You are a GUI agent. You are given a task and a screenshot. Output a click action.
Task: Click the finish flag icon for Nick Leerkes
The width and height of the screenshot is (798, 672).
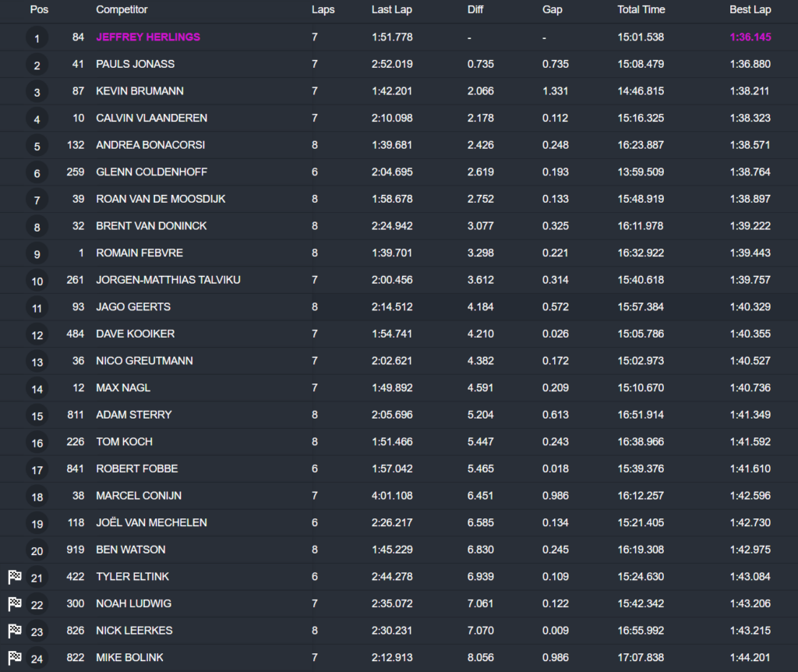(x=14, y=631)
